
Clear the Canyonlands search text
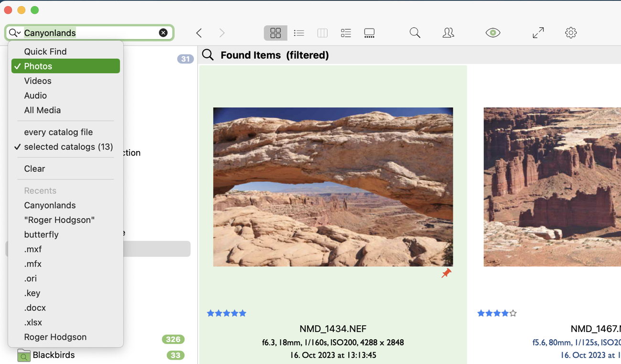click(x=163, y=33)
